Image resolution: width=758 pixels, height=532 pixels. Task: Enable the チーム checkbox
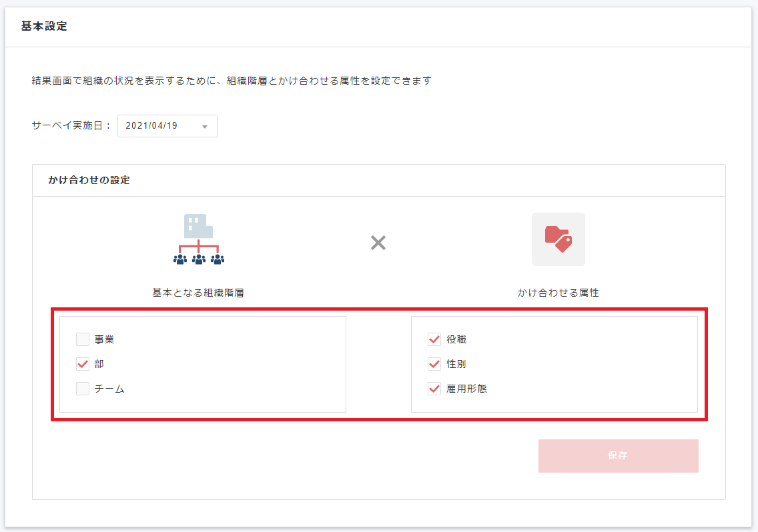(83, 389)
